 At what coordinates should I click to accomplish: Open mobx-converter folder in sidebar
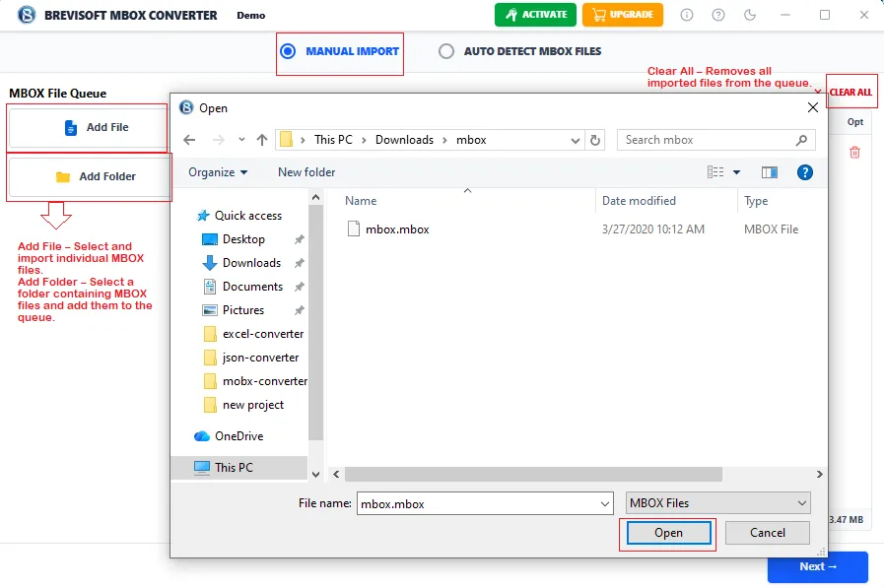pyautogui.click(x=255, y=381)
